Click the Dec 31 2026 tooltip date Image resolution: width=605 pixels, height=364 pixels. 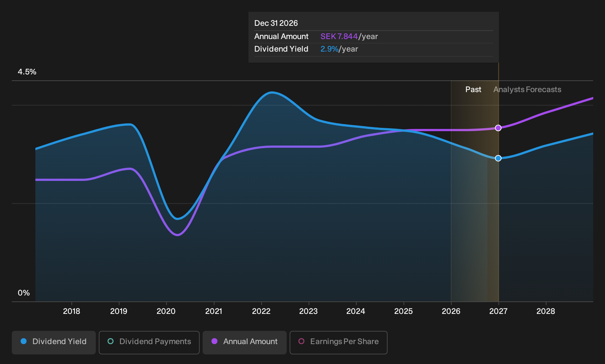click(x=276, y=23)
